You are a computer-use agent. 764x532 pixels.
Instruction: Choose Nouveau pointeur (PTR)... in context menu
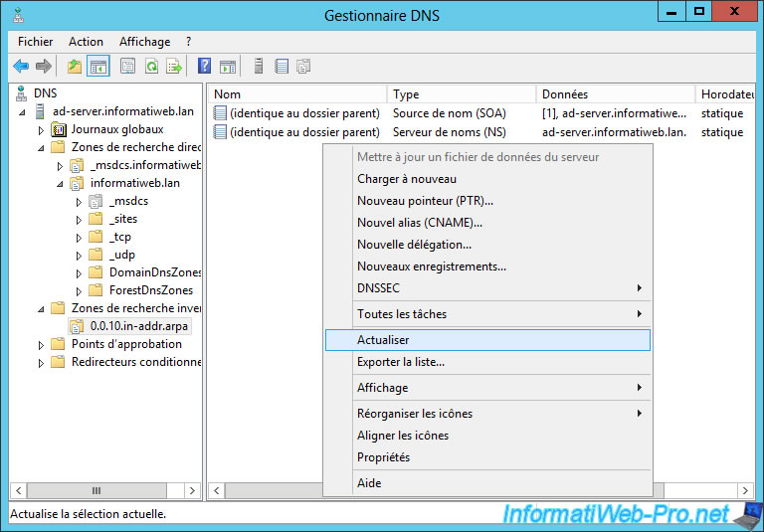pyautogui.click(x=487, y=201)
